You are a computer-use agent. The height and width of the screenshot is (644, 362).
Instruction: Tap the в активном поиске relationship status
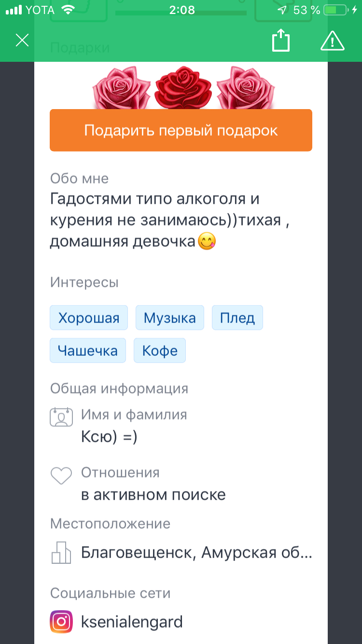pyautogui.click(x=153, y=494)
